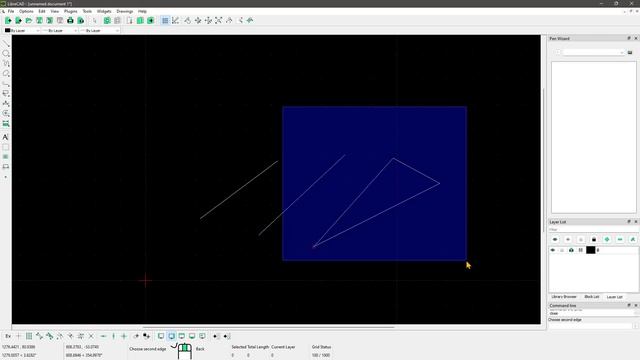Open the Pen Wizard color dropdown
This screenshot has height=360, width=640.
pos(593,52)
